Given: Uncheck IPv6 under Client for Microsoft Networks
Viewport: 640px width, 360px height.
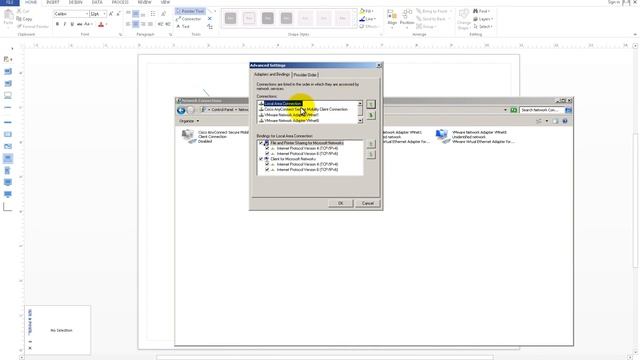Looking at the screenshot, I should tap(267, 170).
